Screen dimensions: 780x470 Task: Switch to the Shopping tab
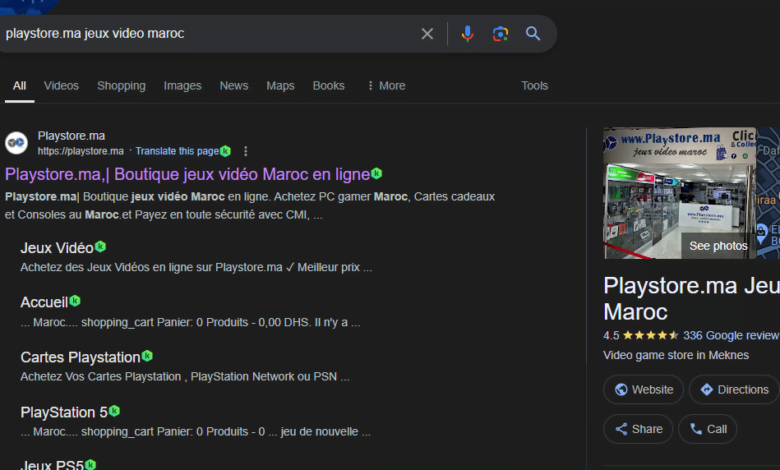[121, 86]
